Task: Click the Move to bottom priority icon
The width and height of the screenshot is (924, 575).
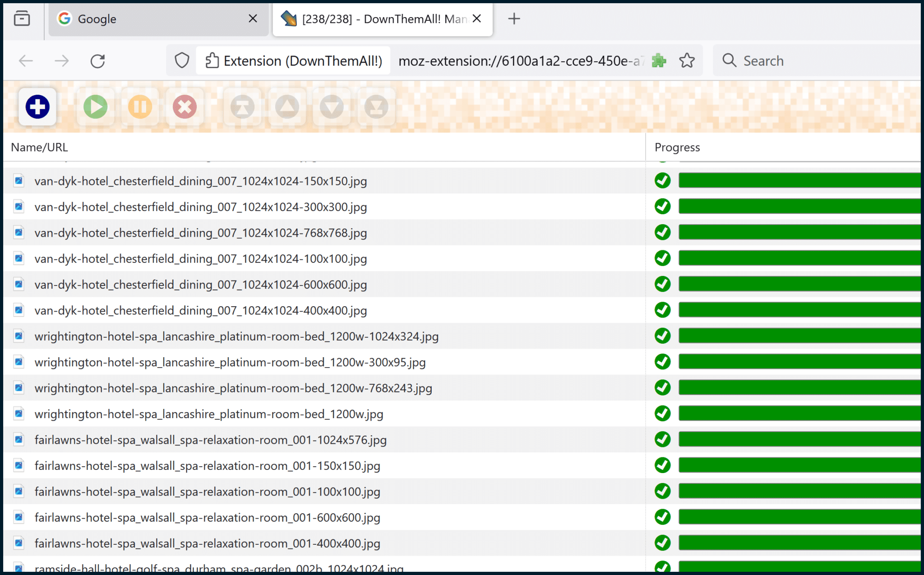Action: [375, 106]
